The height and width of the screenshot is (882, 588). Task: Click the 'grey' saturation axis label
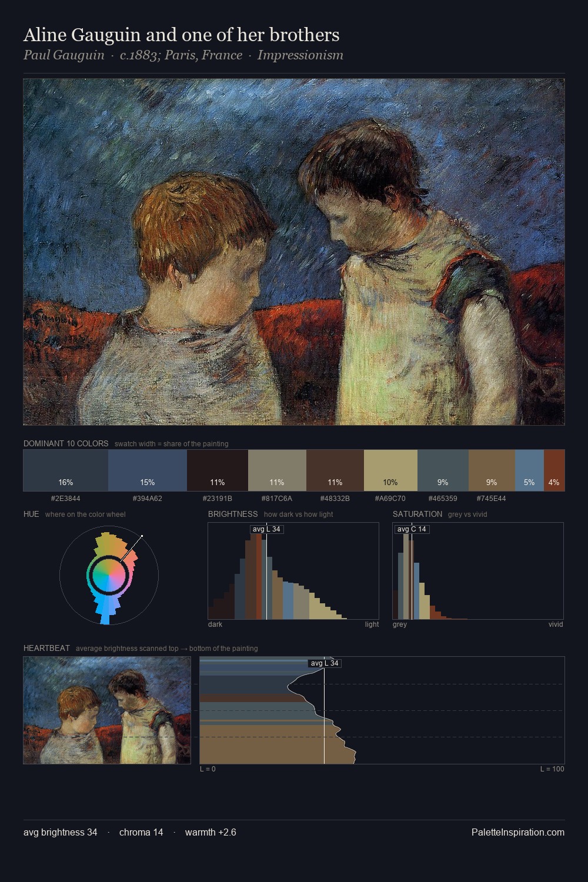click(400, 624)
